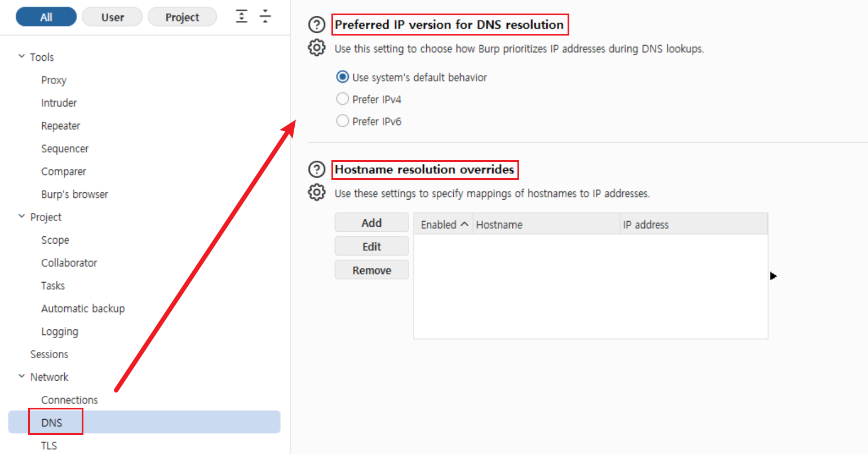Image resolution: width=868 pixels, height=454 pixels.
Task: Select the Prefer IPv6 radio button
Action: [342, 121]
